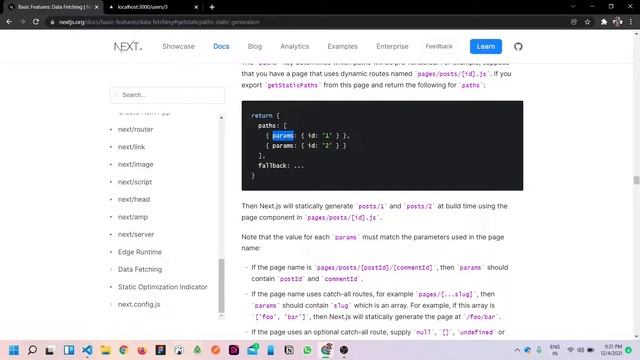Open Wi-Fi network settings in system tray

click(570, 350)
